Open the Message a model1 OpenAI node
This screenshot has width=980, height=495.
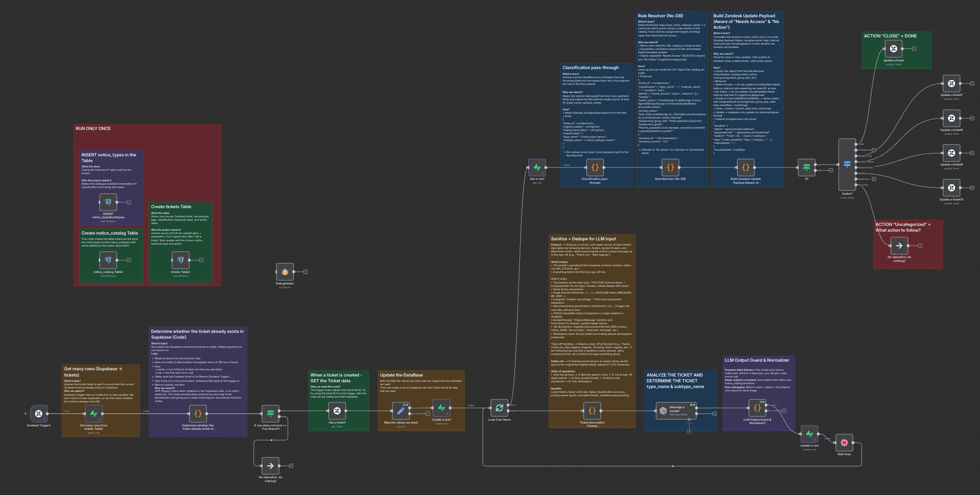pyautogui.click(x=664, y=411)
